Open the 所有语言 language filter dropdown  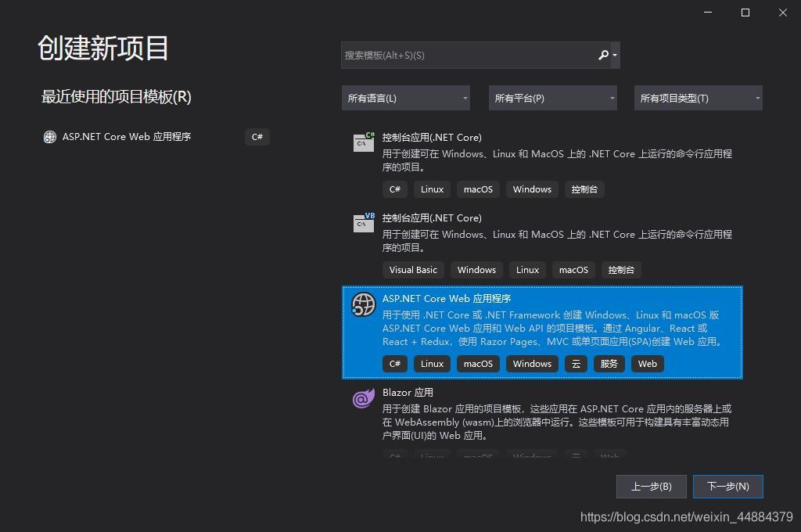tap(406, 98)
